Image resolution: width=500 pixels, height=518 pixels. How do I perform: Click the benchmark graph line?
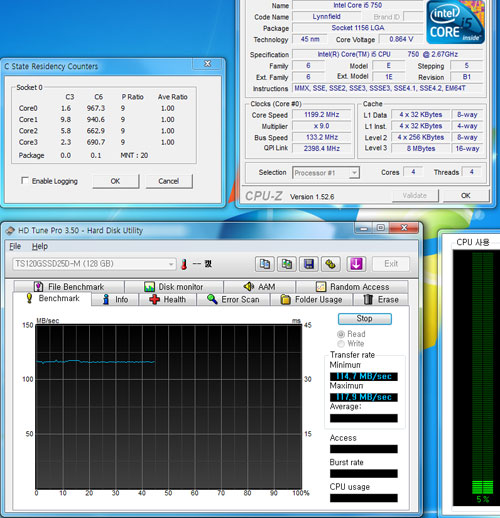pyautogui.click(x=95, y=361)
